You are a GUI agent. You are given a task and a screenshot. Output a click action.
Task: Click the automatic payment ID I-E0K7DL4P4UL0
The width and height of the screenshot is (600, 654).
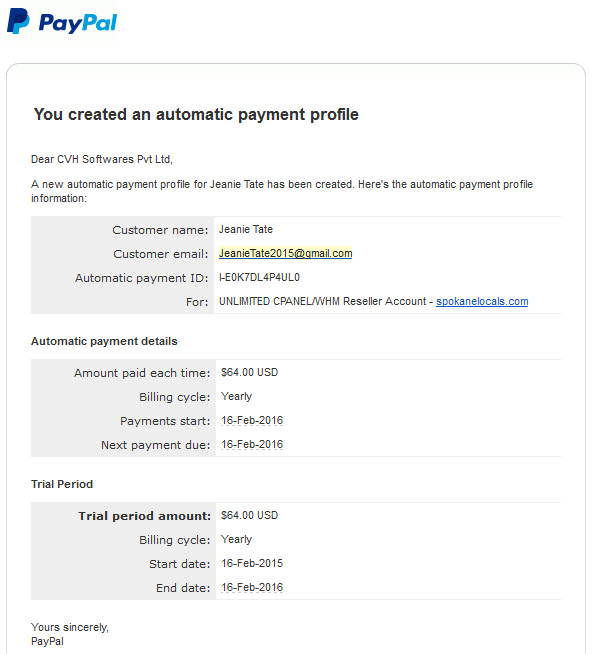tap(259, 277)
